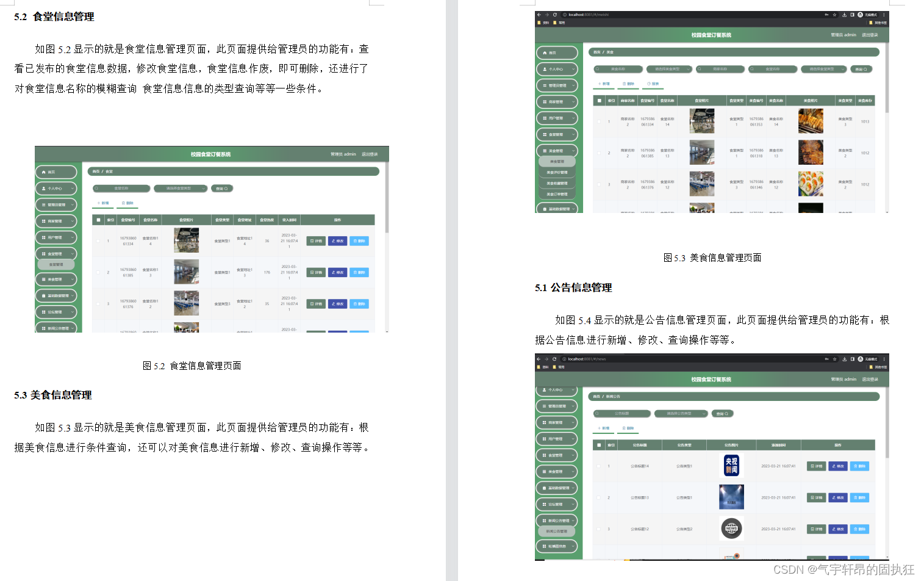Select 美食订单管理 submenu in food page sidebar

coord(557,195)
